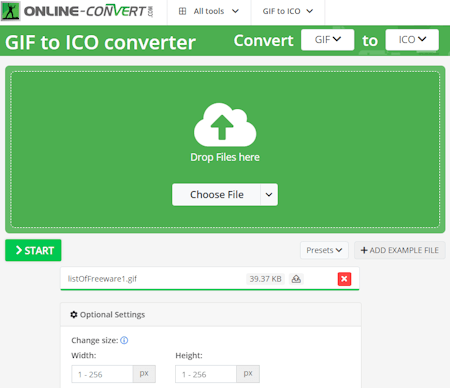The width and height of the screenshot is (450, 388).
Task: Focus the Height input field
Action: (x=206, y=374)
